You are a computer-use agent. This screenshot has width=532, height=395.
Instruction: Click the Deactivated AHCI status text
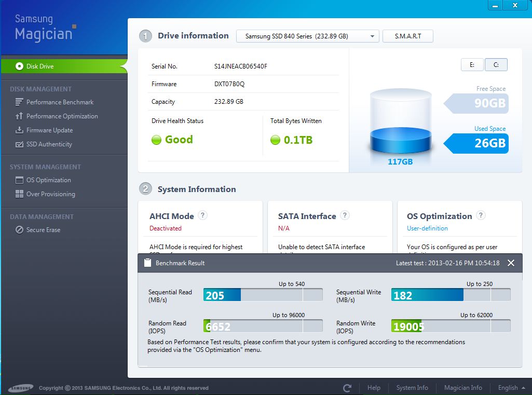point(165,228)
